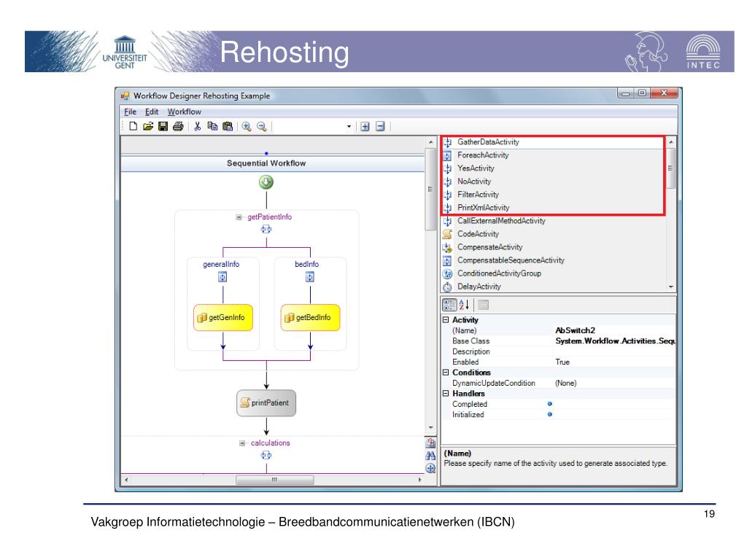Click the CompensateActivity icon
The height and width of the screenshot is (560, 747).
tap(447, 248)
